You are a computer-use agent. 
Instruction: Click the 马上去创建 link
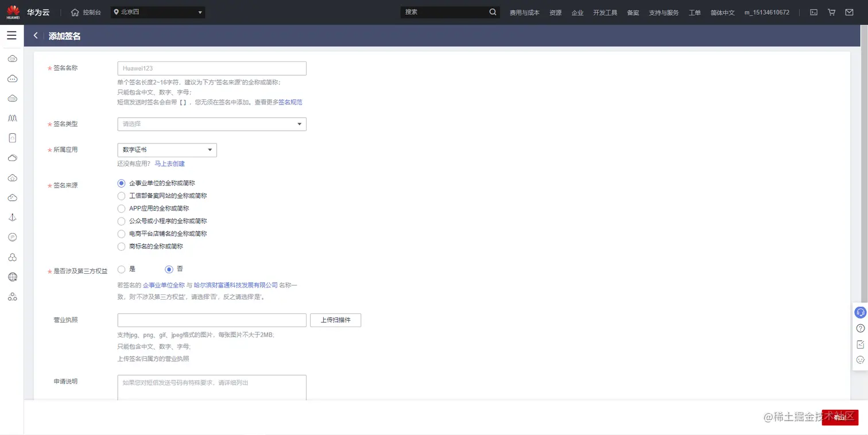click(170, 164)
